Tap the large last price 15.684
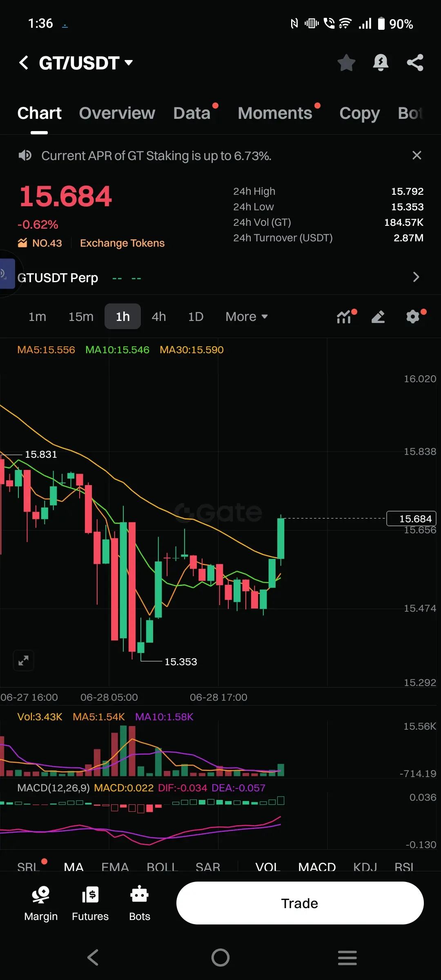The height and width of the screenshot is (980, 441). [65, 196]
